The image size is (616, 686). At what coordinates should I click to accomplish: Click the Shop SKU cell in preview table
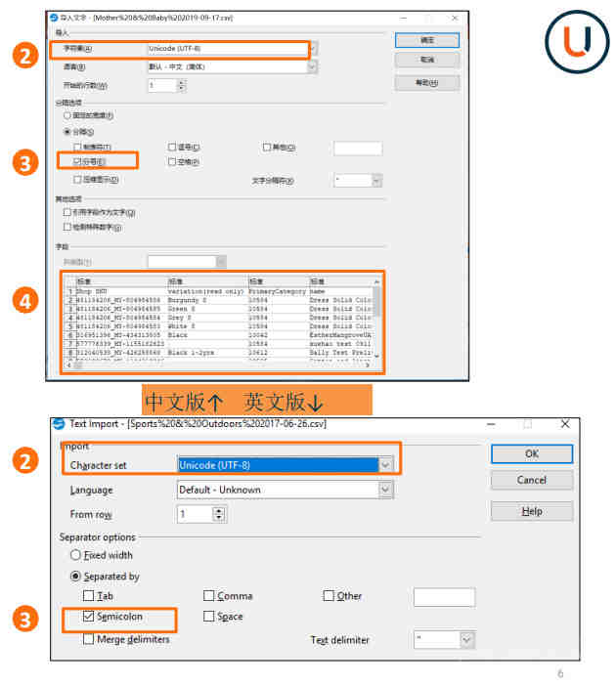click(97, 291)
